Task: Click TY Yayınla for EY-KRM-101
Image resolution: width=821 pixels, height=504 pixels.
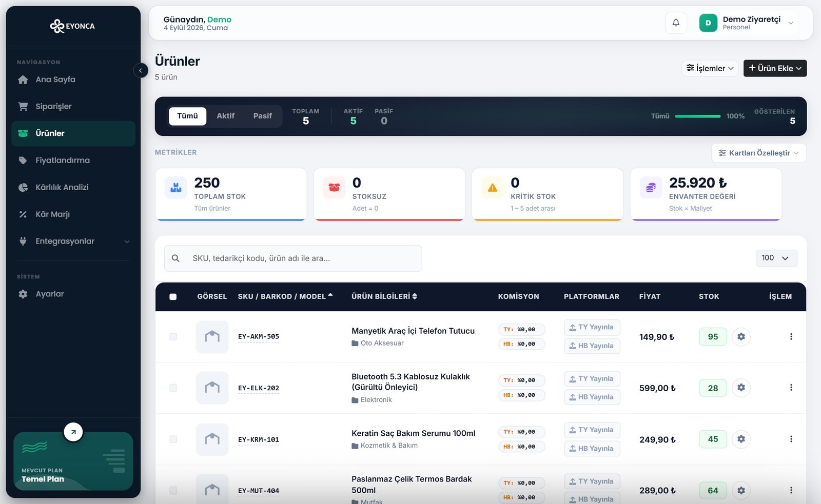Action: [592, 430]
